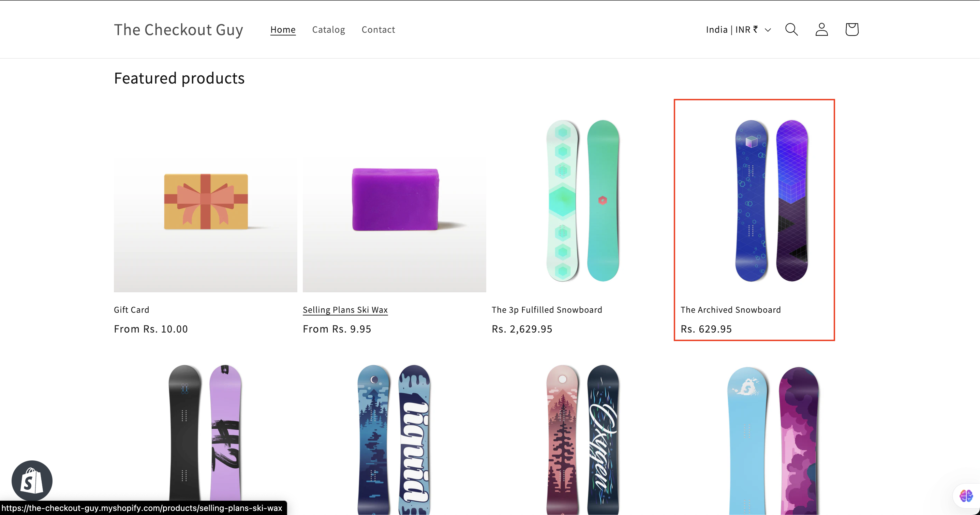Screen dimensions: 980x515
Task: Click the teal 3p snowboard image
Action: pyautogui.click(x=583, y=201)
